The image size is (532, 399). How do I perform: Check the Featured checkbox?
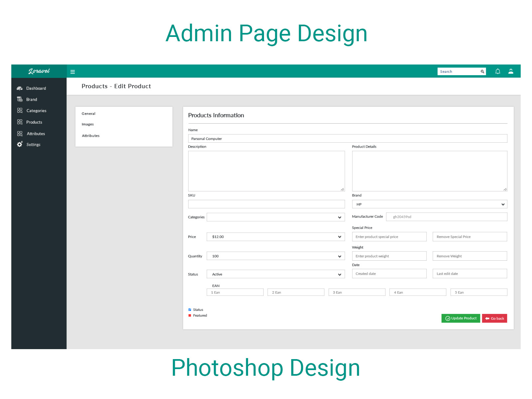point(190,315)
